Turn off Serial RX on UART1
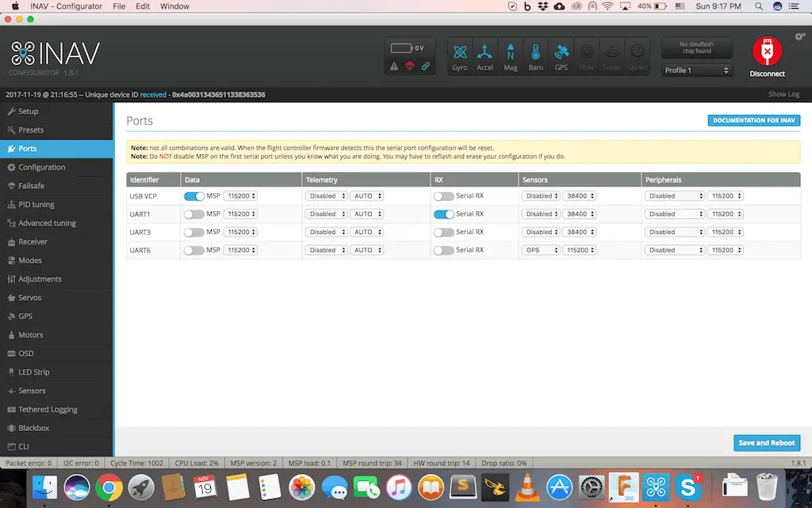Viewport: 812px width, 508px height. (444, 214)
